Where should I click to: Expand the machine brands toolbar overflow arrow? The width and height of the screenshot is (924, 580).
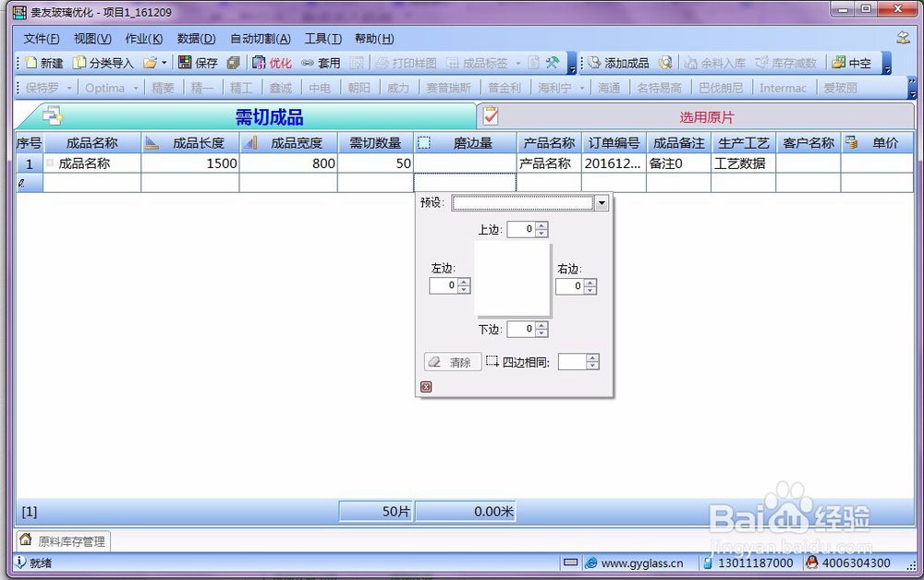[912, 88]
